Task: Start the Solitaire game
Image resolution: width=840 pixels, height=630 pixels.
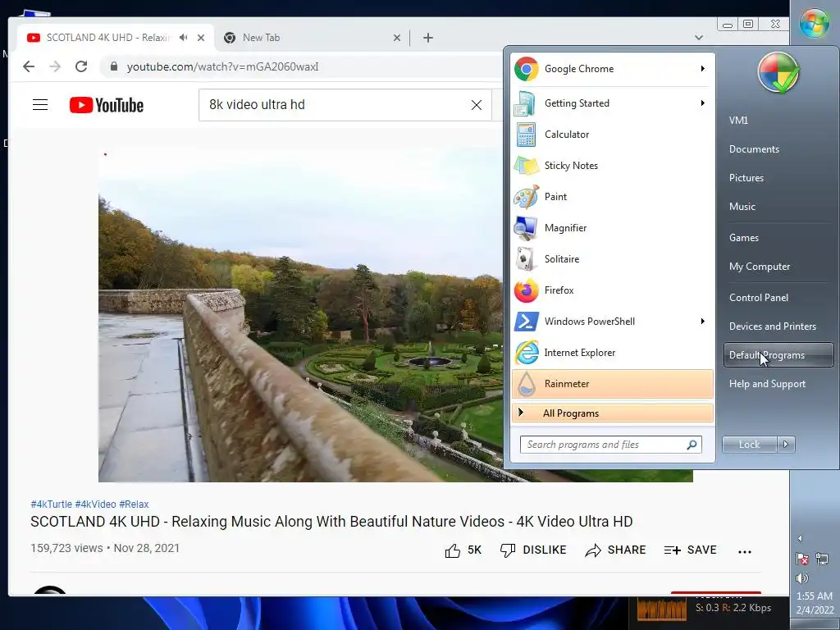Action: [x=612, y=258]
